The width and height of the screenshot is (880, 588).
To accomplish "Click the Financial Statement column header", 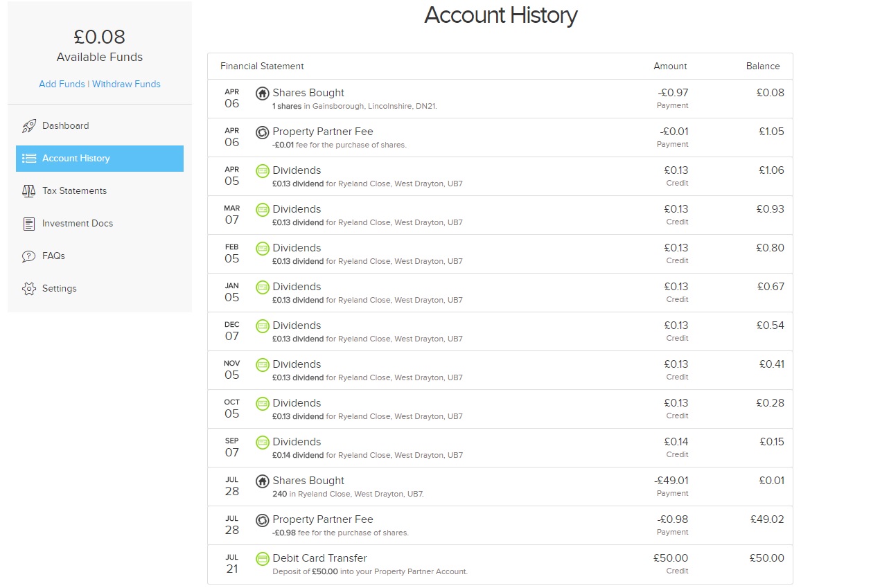I will [x=262, y=66].
